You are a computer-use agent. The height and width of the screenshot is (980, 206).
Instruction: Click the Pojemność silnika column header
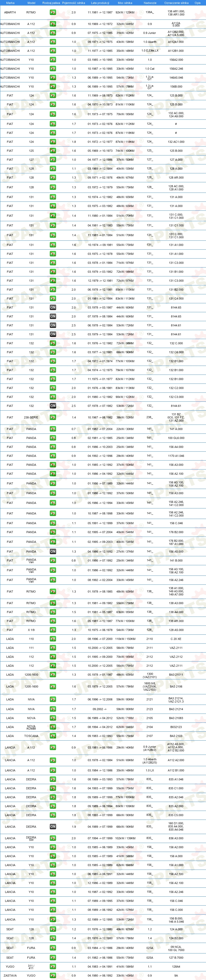point(73,3)
